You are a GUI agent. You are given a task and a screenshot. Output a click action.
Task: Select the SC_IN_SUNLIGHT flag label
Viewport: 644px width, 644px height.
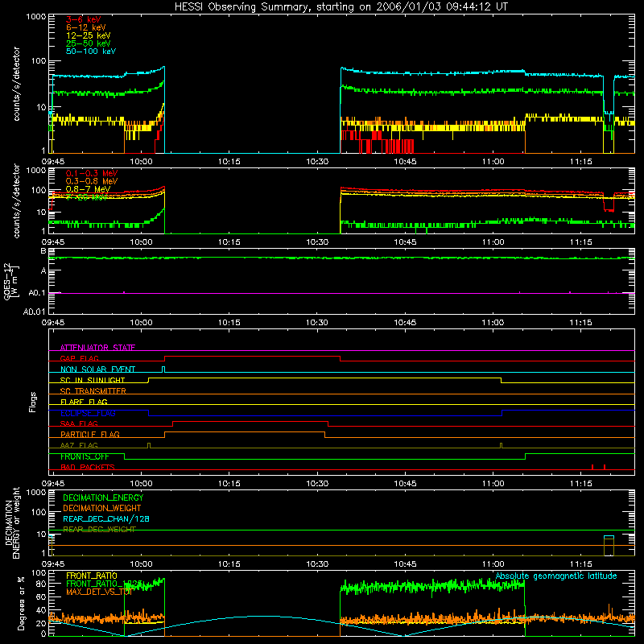coord(93,380)
